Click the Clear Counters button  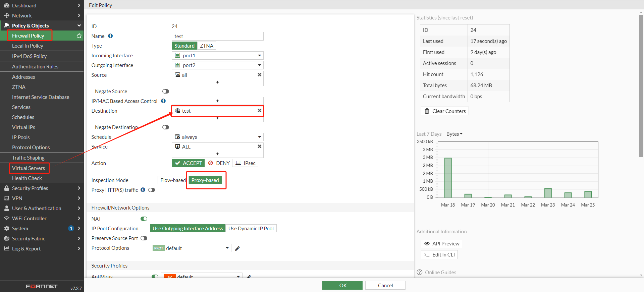pos(445,111)
